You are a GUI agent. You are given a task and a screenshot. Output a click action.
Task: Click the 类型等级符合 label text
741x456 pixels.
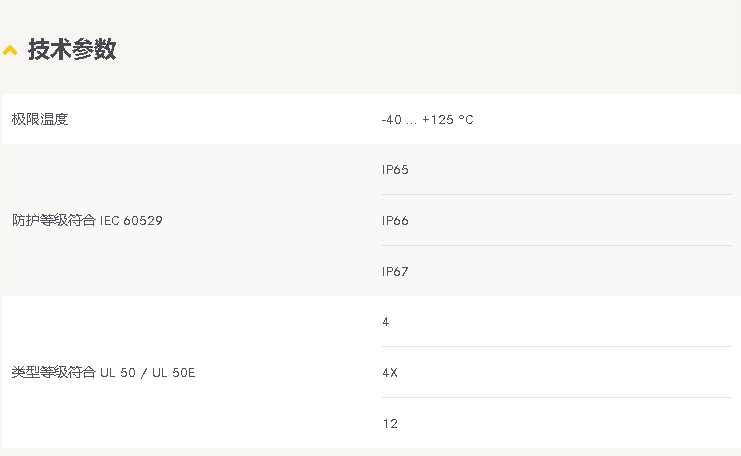click(54, 373)
